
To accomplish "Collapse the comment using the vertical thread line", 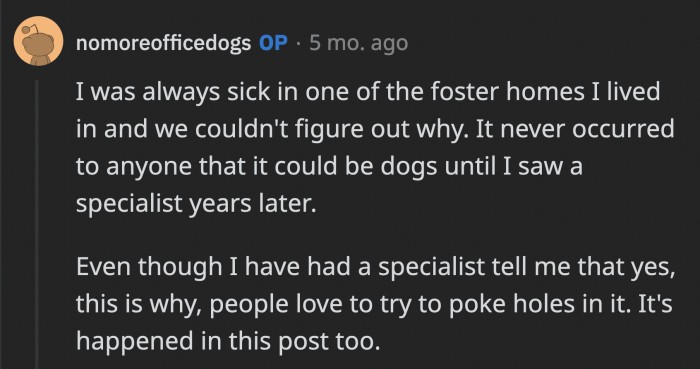I will tap(38, 224).
